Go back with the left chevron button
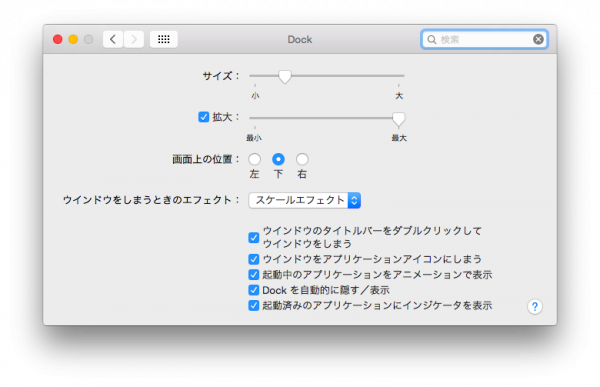 pyautogui.click(x=113, y=39)
